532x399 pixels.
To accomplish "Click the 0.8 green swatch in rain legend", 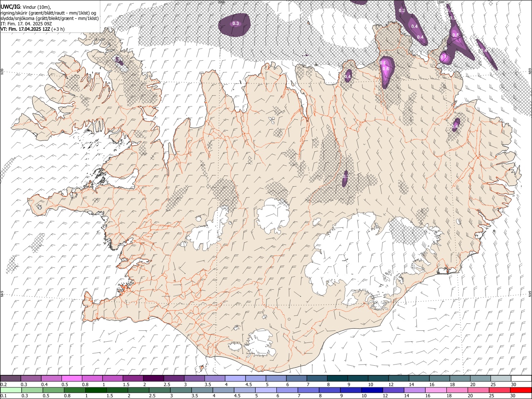I will click(74, 390).
